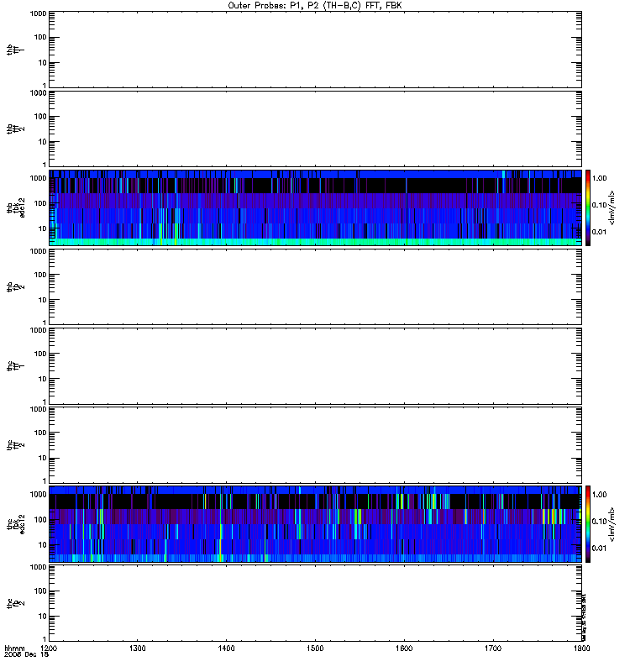630x672 pixels.
Task: Click the '1700' time axis label
Action: [x=493, y=648]
